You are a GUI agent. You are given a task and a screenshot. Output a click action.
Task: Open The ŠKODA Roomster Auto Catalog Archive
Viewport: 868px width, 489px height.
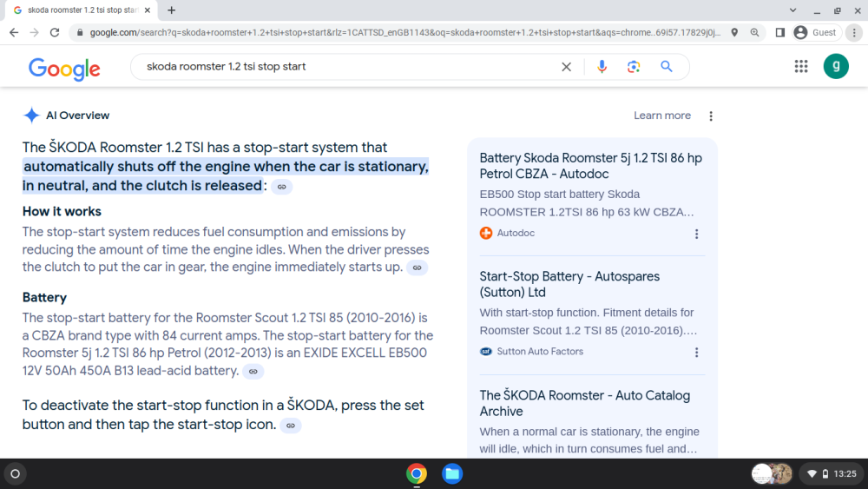[584, 403]
